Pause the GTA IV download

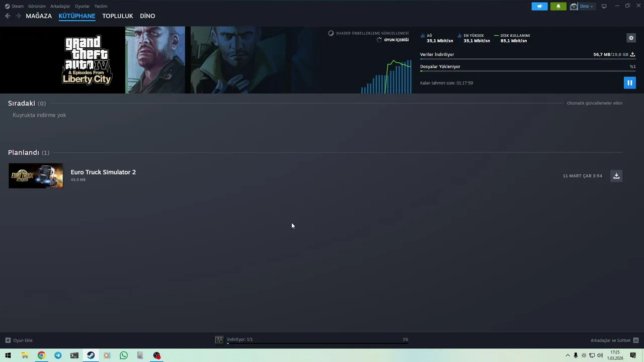point(629,82)
